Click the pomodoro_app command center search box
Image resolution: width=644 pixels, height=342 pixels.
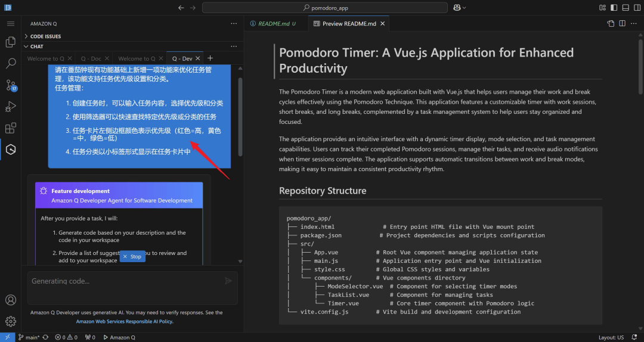324,8
